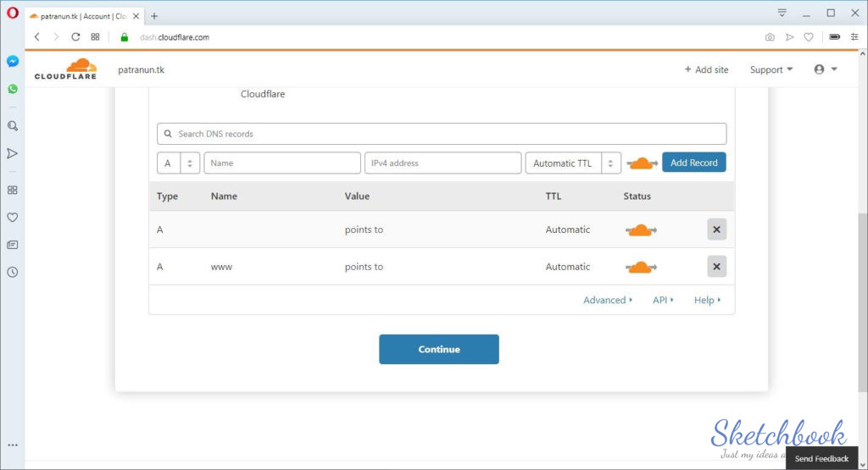Click the TTL column header
Screen dimensions: 868x470
point(553,196)
